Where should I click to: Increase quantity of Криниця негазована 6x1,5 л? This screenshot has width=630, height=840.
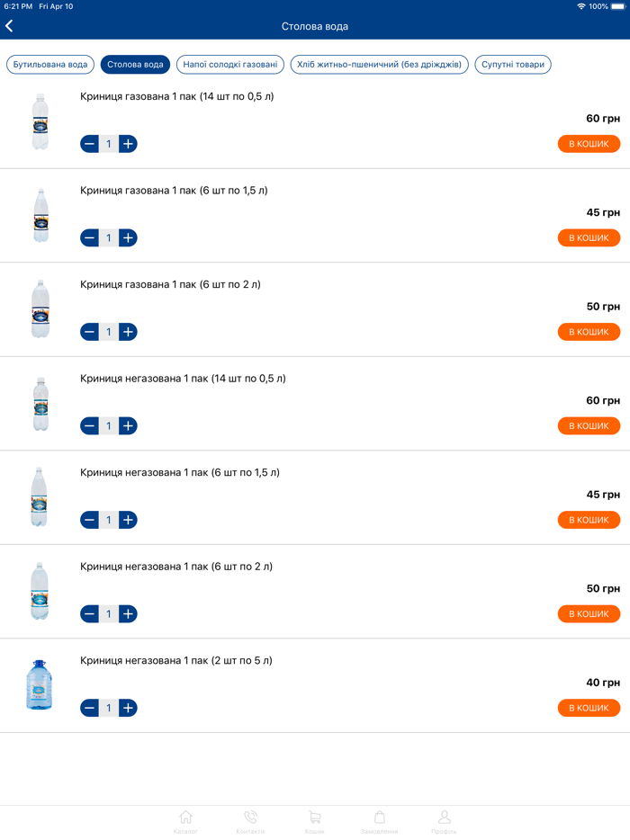pos(128,520)
